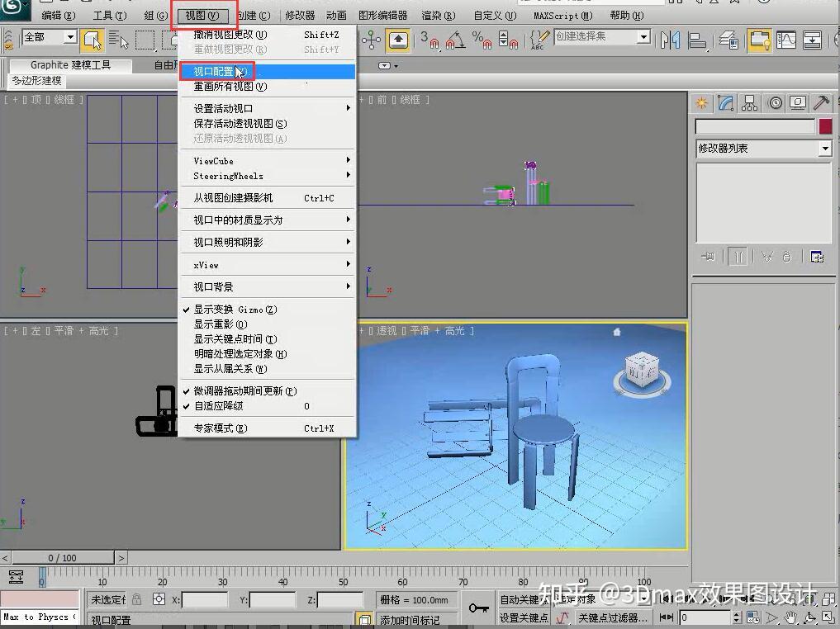The width and height of the screenshot is (840, 629).
Task: Open the Create panel in the command panel
Action: pyautogui.click(x=702, y=102)
